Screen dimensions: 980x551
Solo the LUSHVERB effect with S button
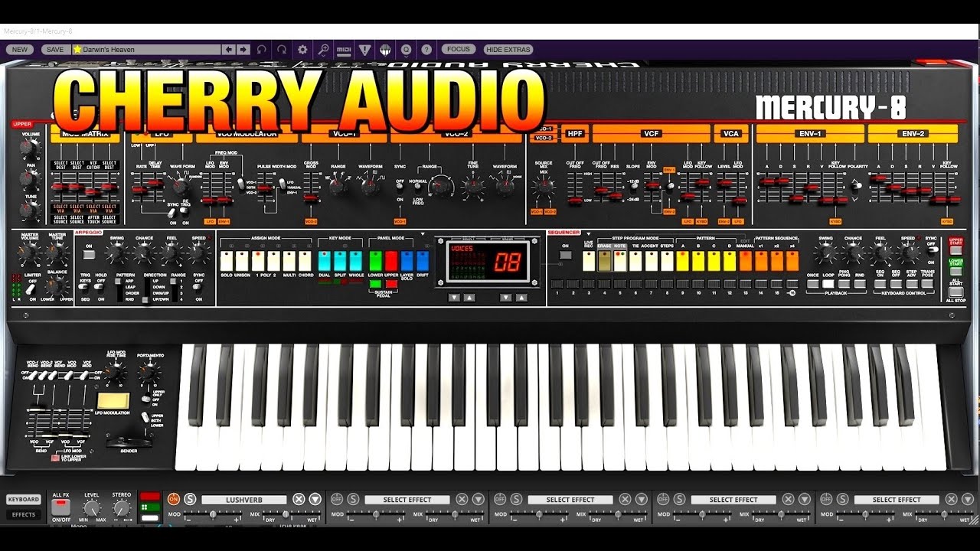190,500
